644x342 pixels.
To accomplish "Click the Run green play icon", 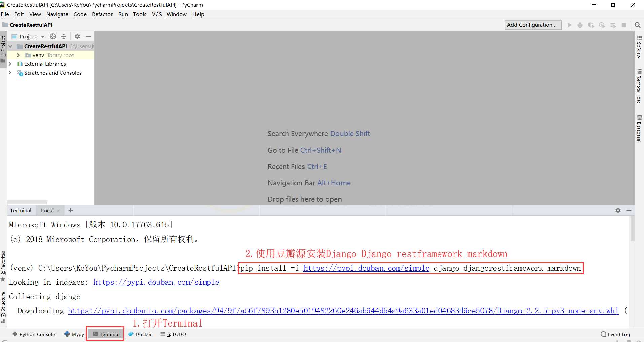I will [569, 25].
